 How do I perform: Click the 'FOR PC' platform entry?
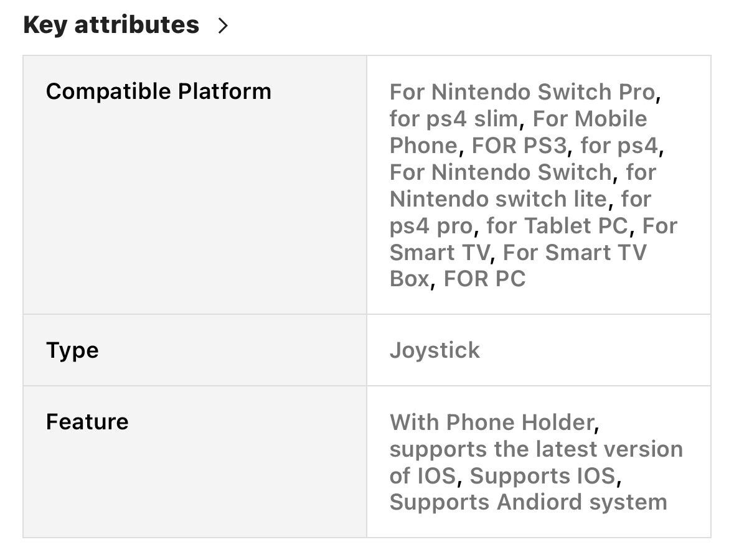point(484,279)
